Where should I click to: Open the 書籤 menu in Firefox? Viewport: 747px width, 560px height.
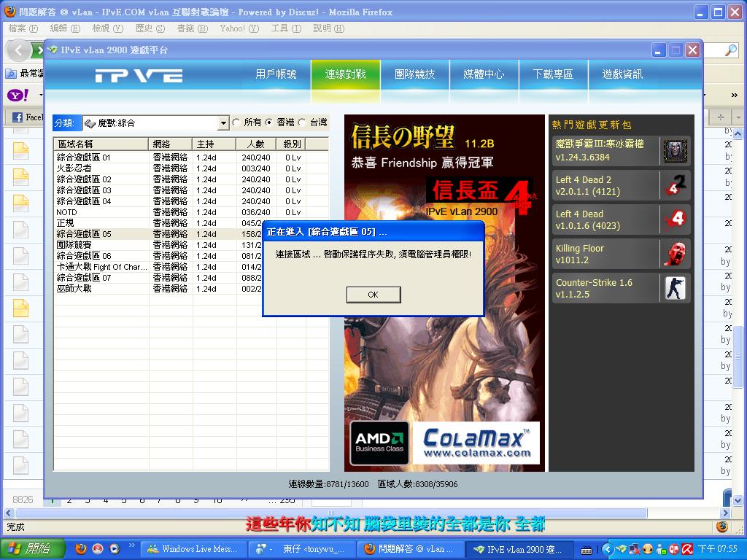click(192, 28)
